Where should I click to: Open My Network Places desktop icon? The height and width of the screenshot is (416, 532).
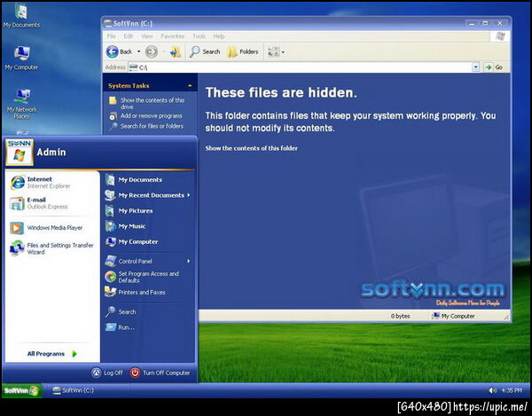coord(21,104)
